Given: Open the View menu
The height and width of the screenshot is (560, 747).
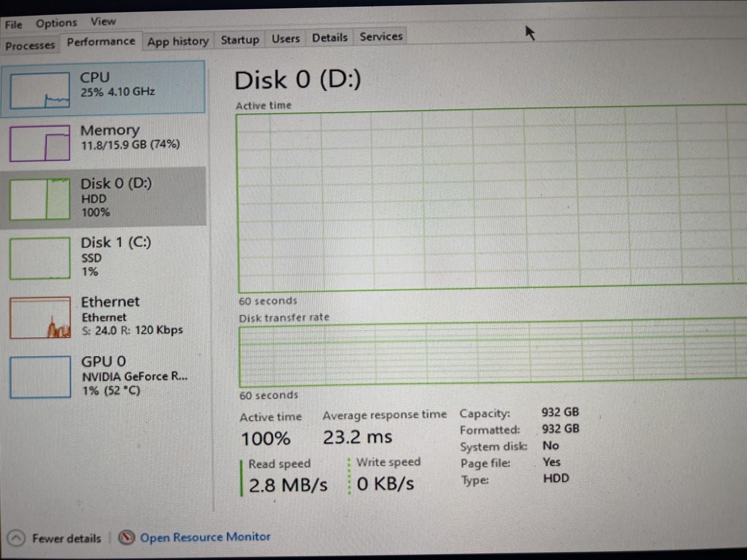Looking at the screenshot, I should 103,22.
